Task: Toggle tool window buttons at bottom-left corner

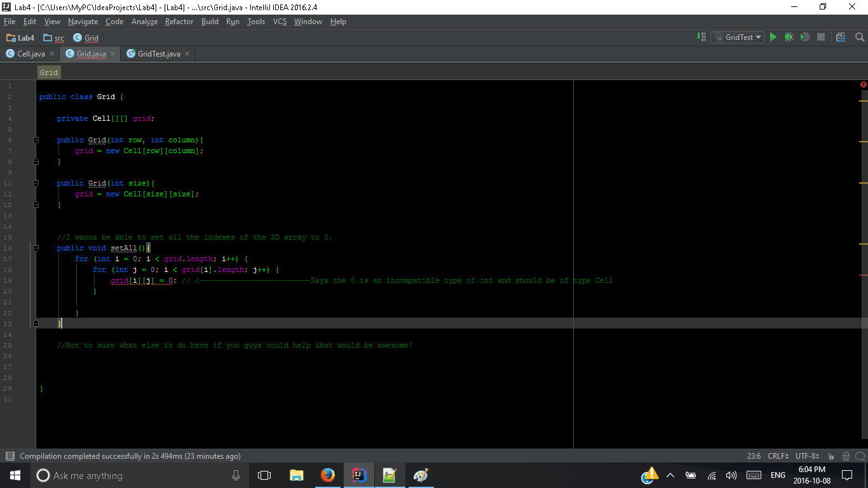Action: 10,456
